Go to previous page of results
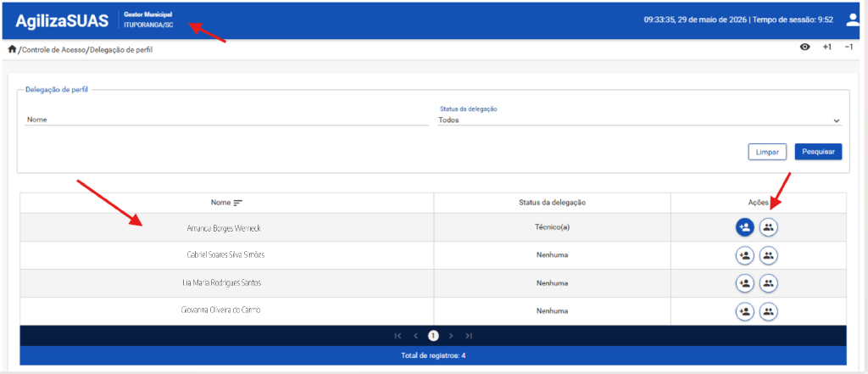This screenshot has width=868, height=374. click(x=415, y=336)
